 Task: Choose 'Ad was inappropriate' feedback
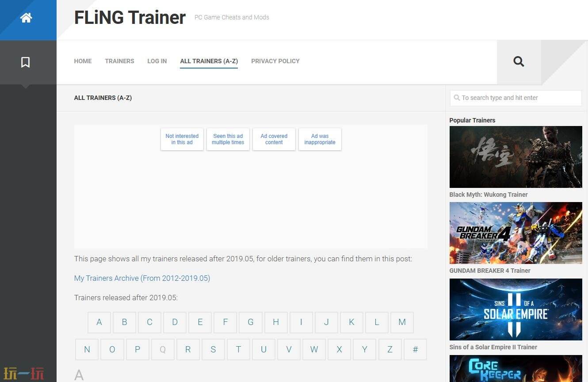[320, 139]
